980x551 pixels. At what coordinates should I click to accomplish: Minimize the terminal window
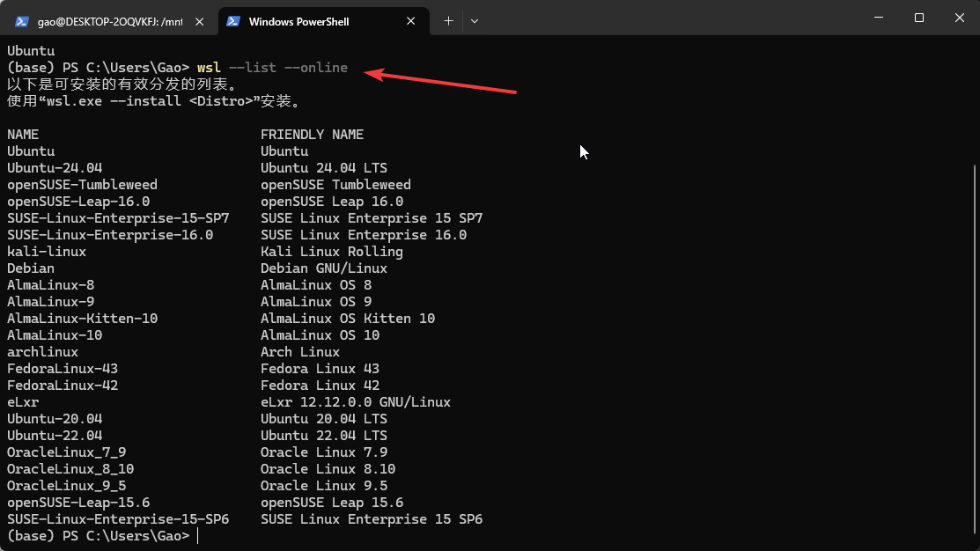pyautogui.click(x=878, y=18)
